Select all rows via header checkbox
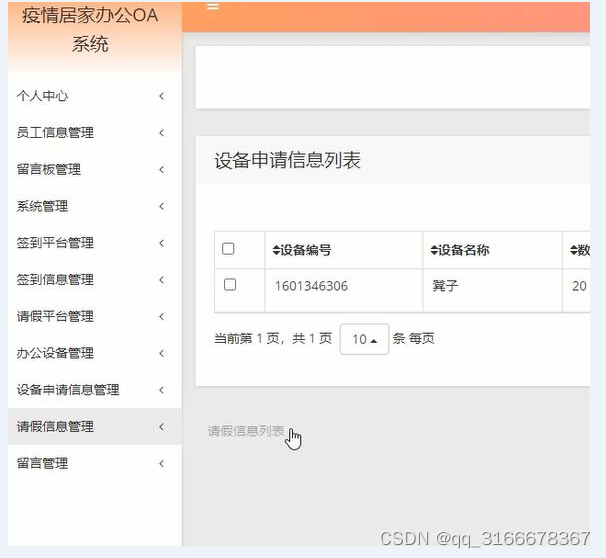 pyautogui.click(x=228, y=248)
